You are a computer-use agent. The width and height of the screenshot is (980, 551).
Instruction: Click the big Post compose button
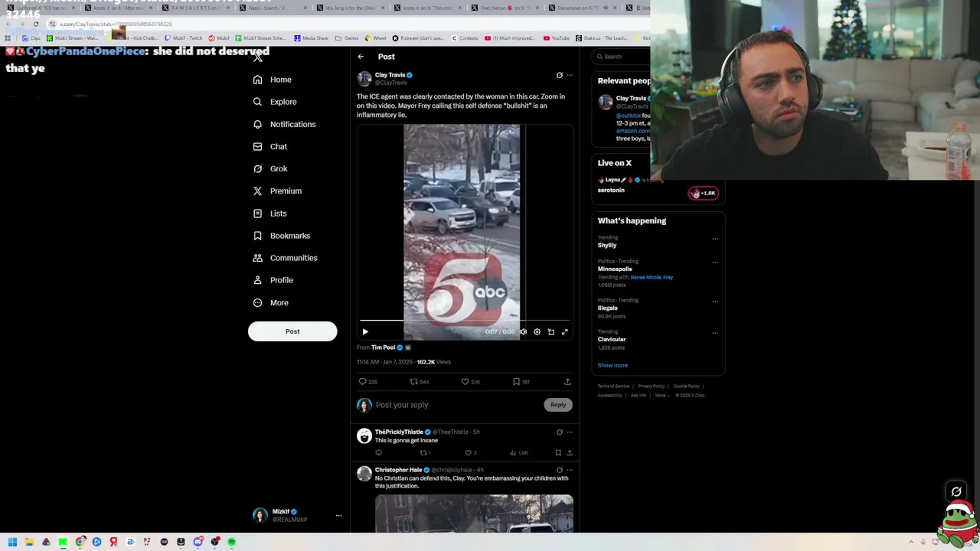pos(292,331)
